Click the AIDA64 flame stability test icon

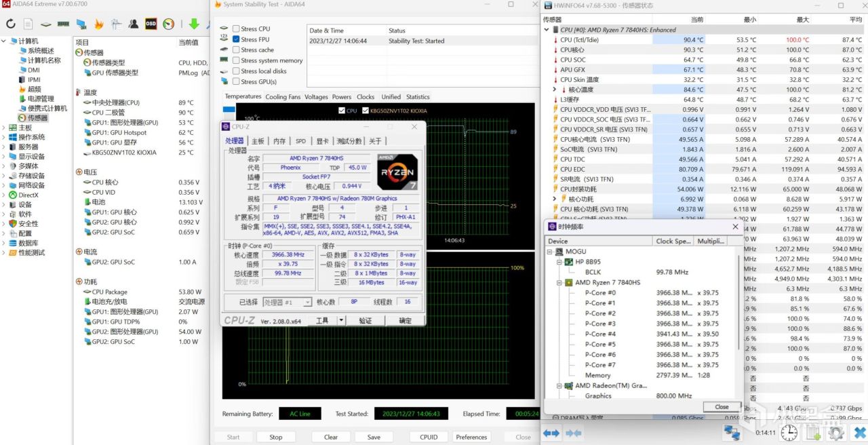99,24
